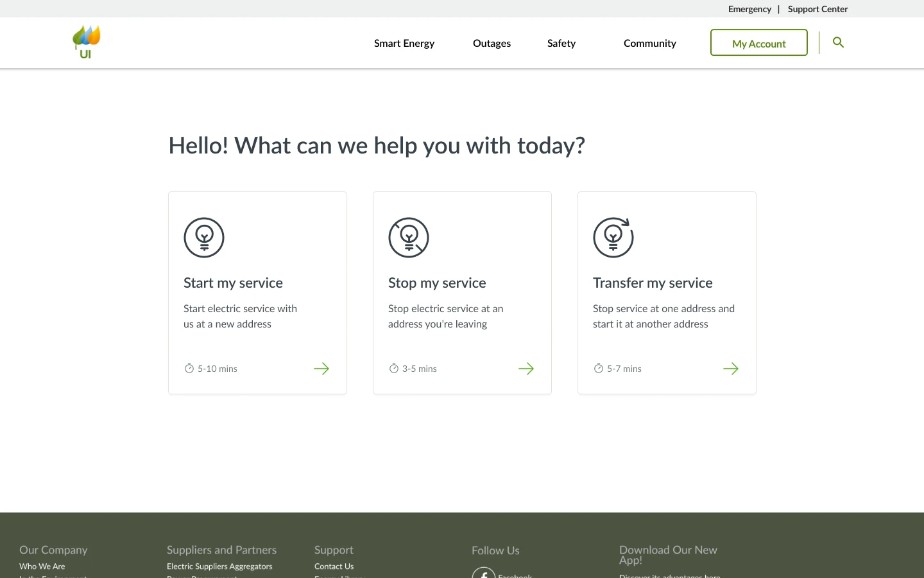Click 'Start electric service with us' description
Viewport: 924px width, 578px height.
241,316
